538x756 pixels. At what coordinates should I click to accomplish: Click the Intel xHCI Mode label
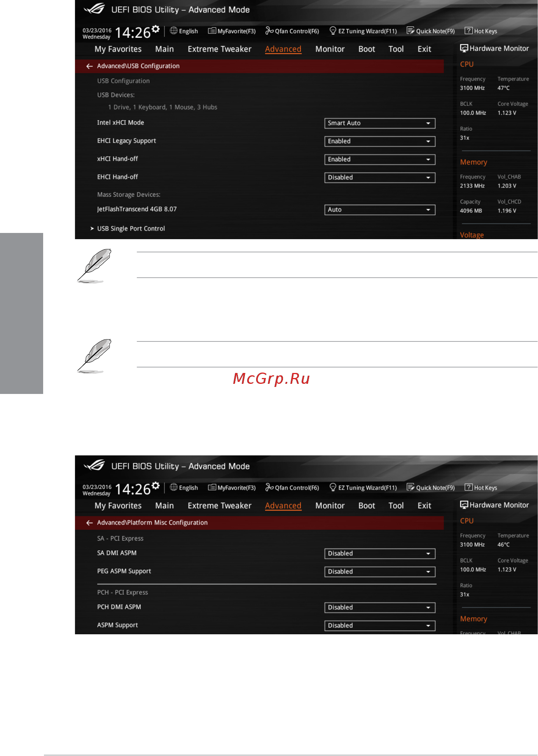coord(121,122)
